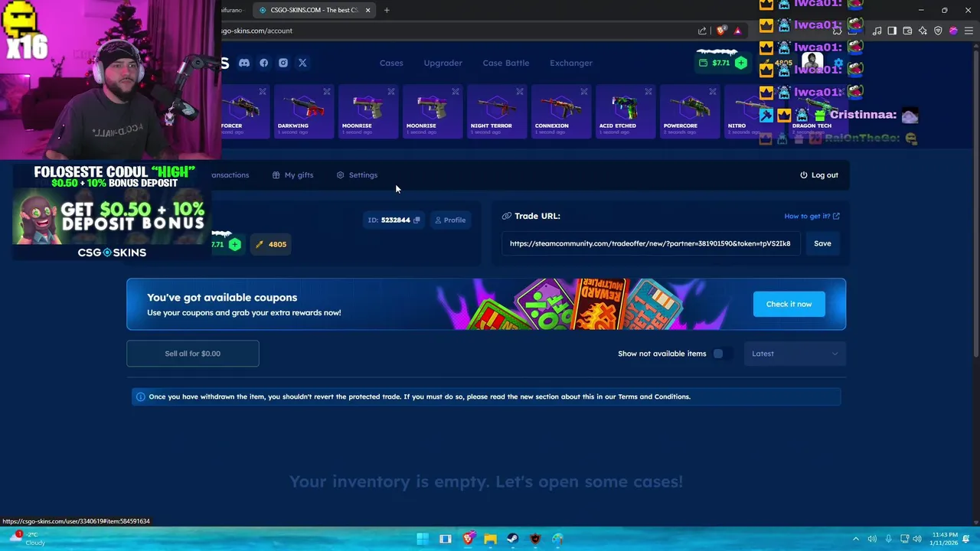Open the Instagram social icon
The height and width of the screenshot is (551, 980).
click(283, 63)
